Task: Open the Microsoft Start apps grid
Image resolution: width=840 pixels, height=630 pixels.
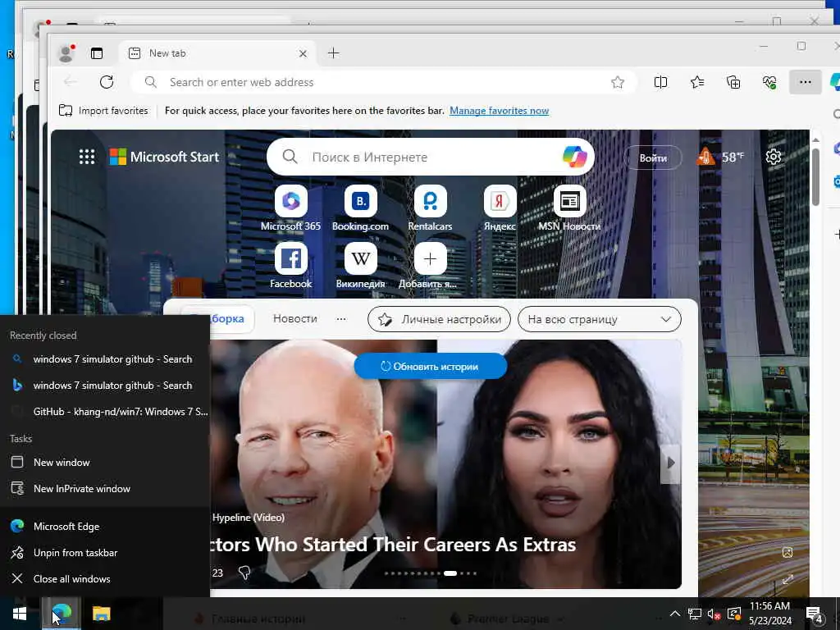Action: point(87,157)
